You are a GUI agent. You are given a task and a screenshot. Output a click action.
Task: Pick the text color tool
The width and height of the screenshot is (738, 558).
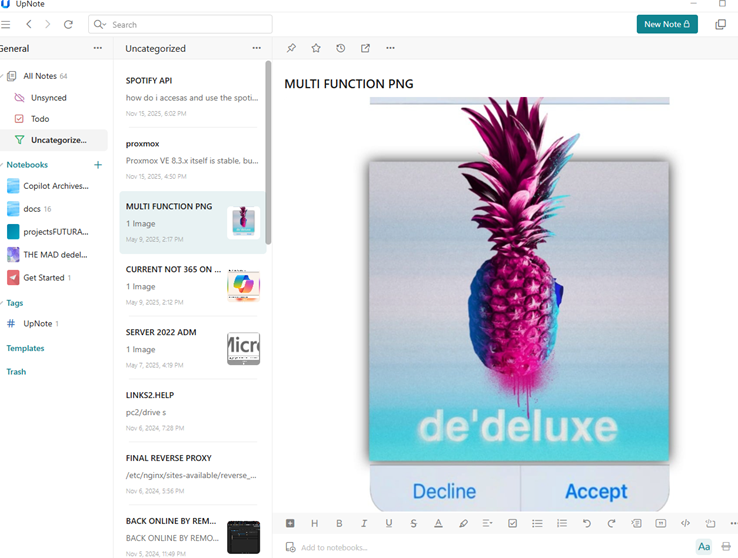click(438, 523)
